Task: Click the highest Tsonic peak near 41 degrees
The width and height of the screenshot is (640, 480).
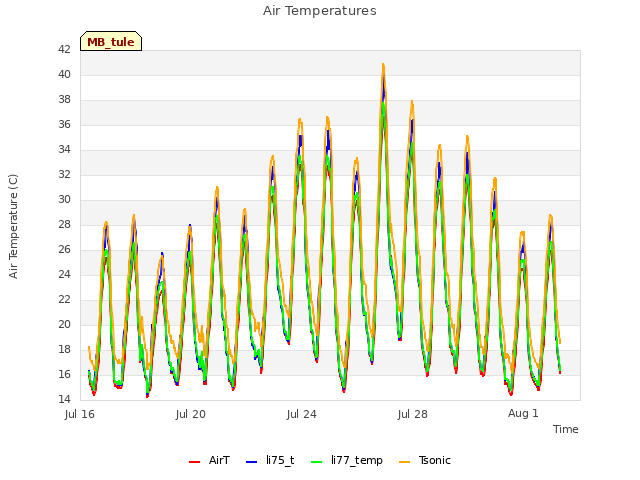Action: (x=383, y=64)
